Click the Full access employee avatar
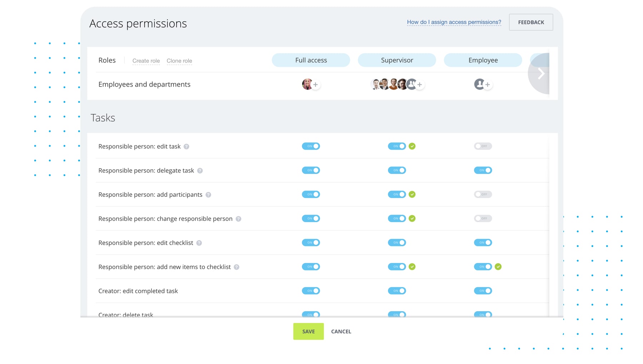This screenshot has height=364, width=643. pos(306,84)
